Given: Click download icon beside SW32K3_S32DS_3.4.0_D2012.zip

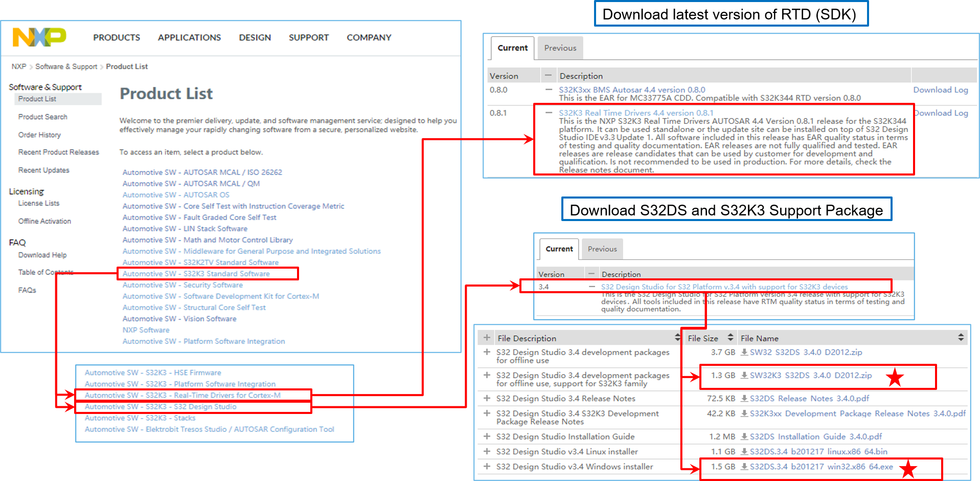Looking at the screenshot, I should [x=744, y=375].
